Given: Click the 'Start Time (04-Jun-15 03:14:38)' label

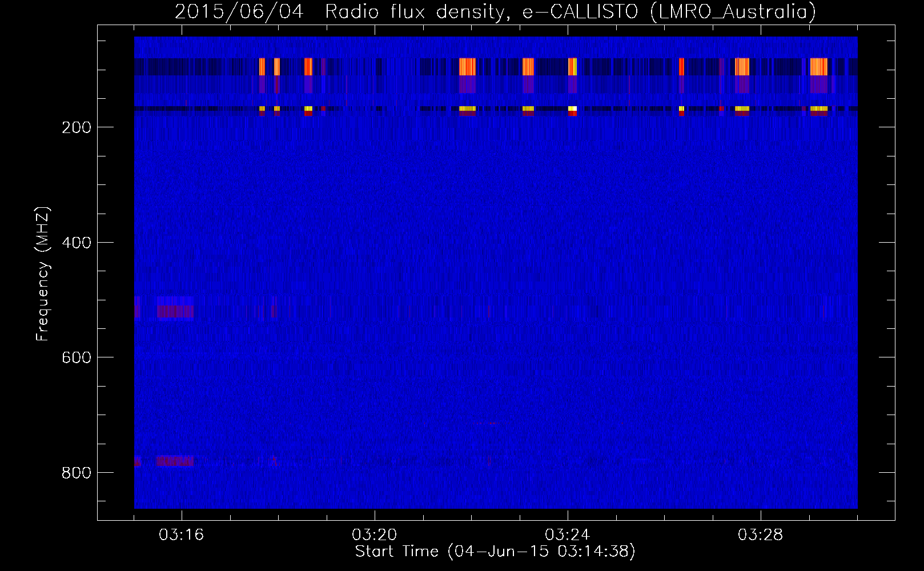Looking at the screenshot, I should pos(495,552).
